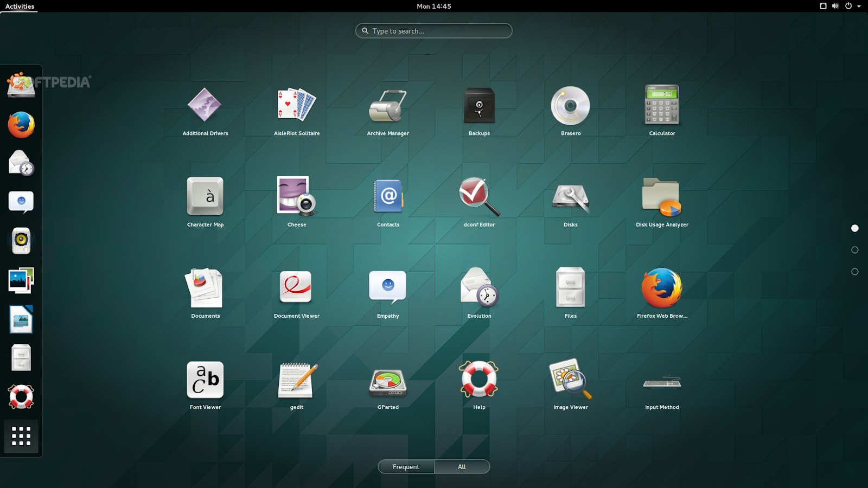This screenshot has height=488, width=868.
Task: Switch to the All tab
Action: 462,467
